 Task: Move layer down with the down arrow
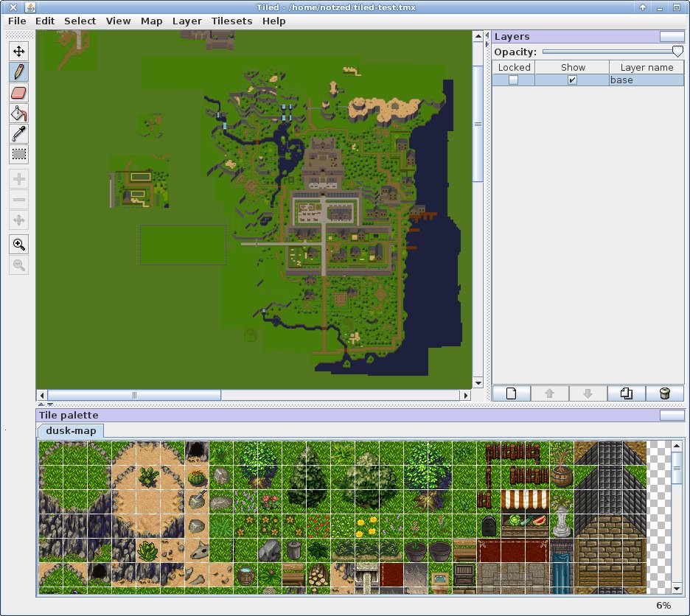pyautogui.click(x=588, y=393)
